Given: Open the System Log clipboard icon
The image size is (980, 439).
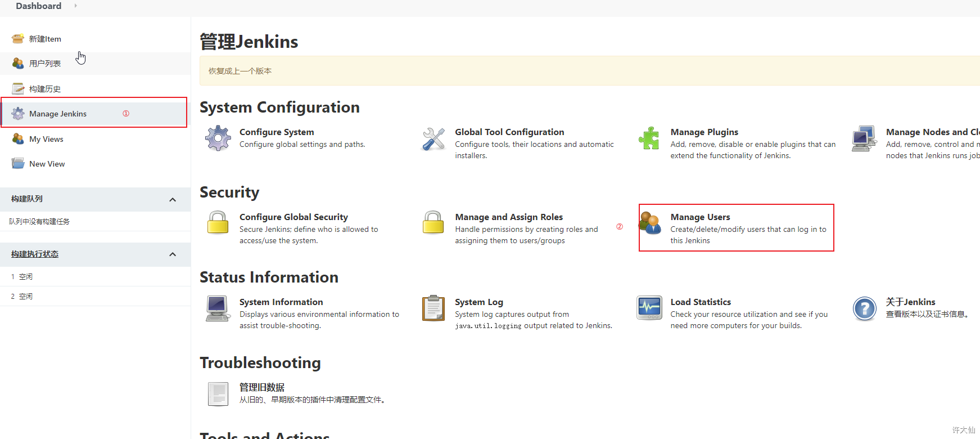Looking at the screenshot, I should click(433, 308).
